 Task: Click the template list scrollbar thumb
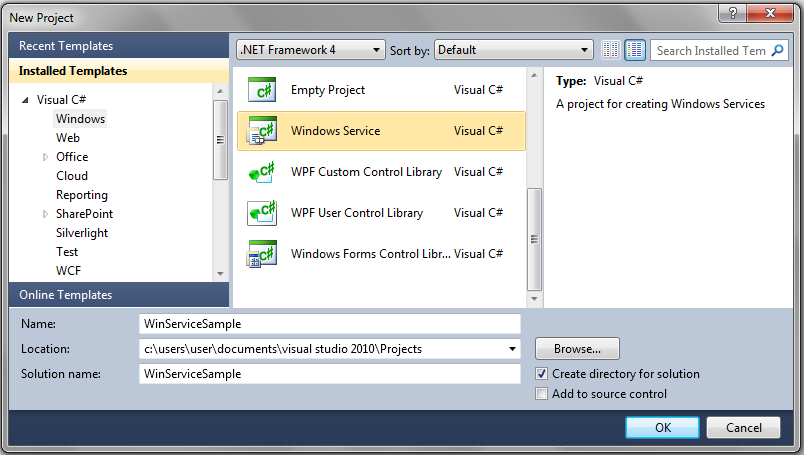point(534,239)
